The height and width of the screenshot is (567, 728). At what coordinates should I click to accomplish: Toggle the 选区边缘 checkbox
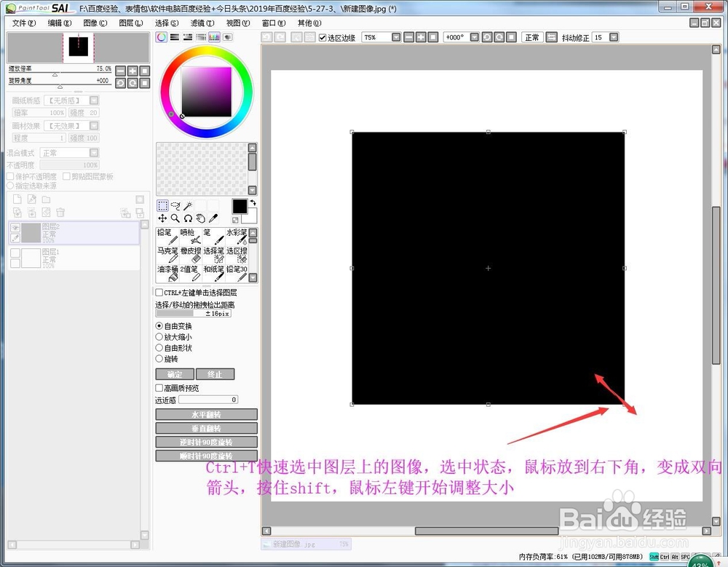click(x=323, y=38)
